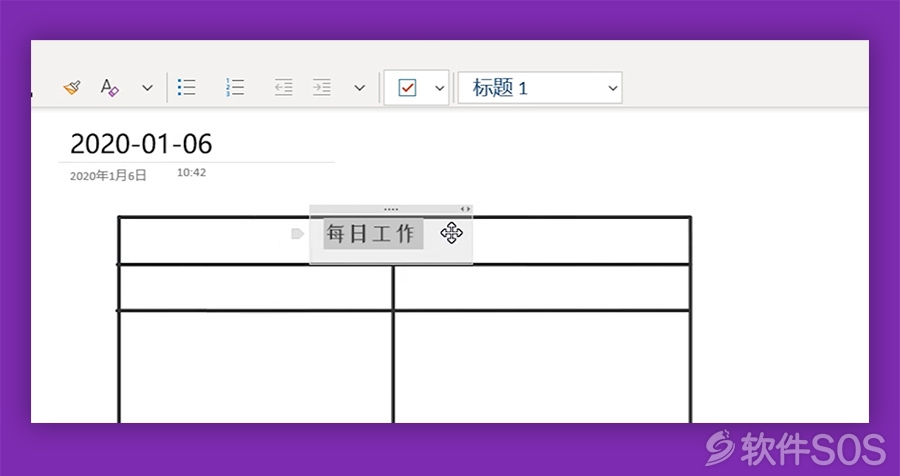Image resolution: width=900 pixels, height=476 pixels.
Task: Click the Clear Formatting icon
Action: click(109, 88)
